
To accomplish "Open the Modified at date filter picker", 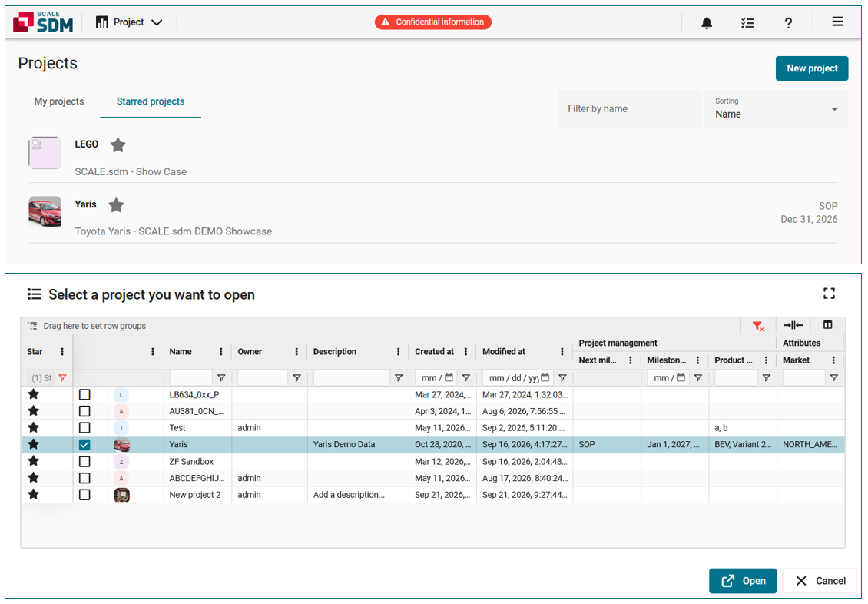I will pyautogui.click(x=545, y=377).
